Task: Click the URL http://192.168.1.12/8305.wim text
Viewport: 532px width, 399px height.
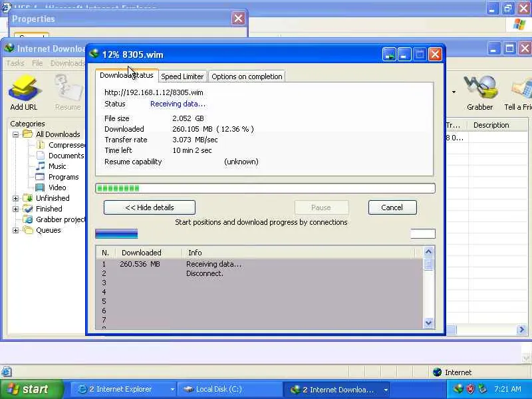Action: pos(154,92)
